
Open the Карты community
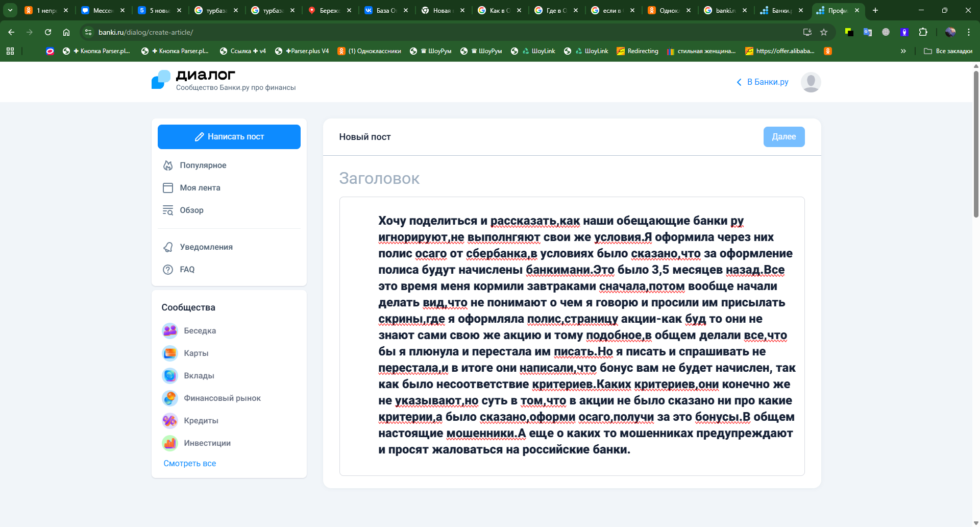185,353
